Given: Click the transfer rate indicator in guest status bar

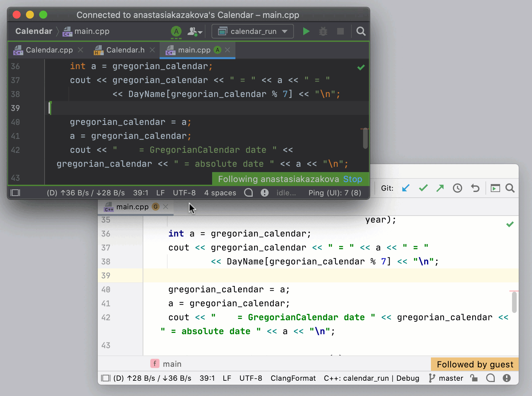Looking at the screenshot, I should click(x=86, y=193).
